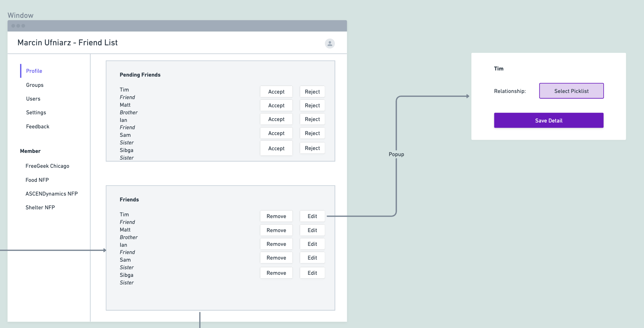Open the Food NFP member page
Viewport: 644px width, 328px height.
point(37,180)
